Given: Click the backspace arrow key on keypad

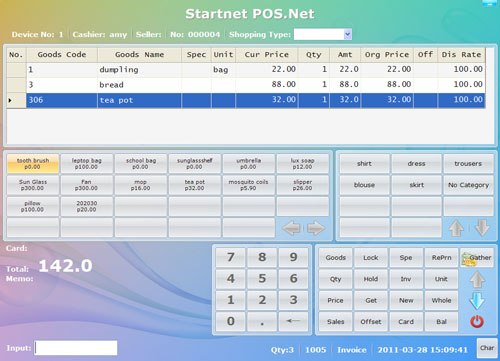Looking at the screenshot, I should (x=293, y=321).
